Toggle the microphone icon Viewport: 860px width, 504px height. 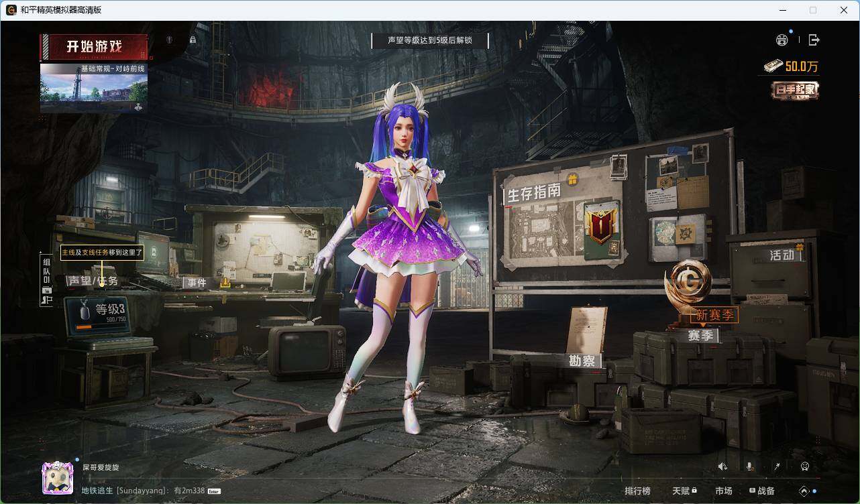pos(749,466)
